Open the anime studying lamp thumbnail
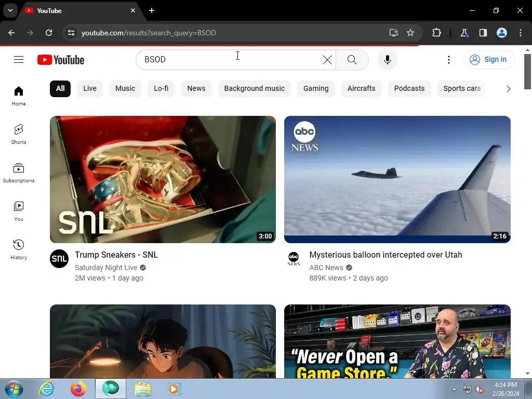532x399 pixels. tap(163, 341)
